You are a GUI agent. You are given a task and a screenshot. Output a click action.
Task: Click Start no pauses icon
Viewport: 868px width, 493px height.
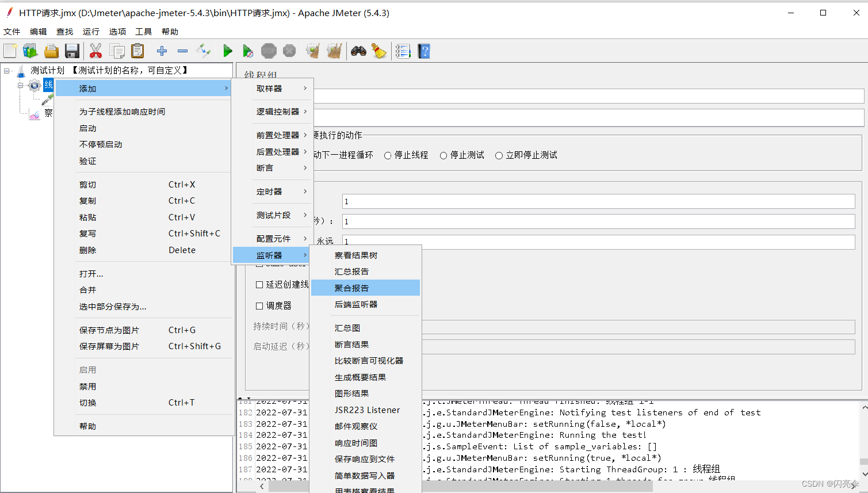click(248, 51)
